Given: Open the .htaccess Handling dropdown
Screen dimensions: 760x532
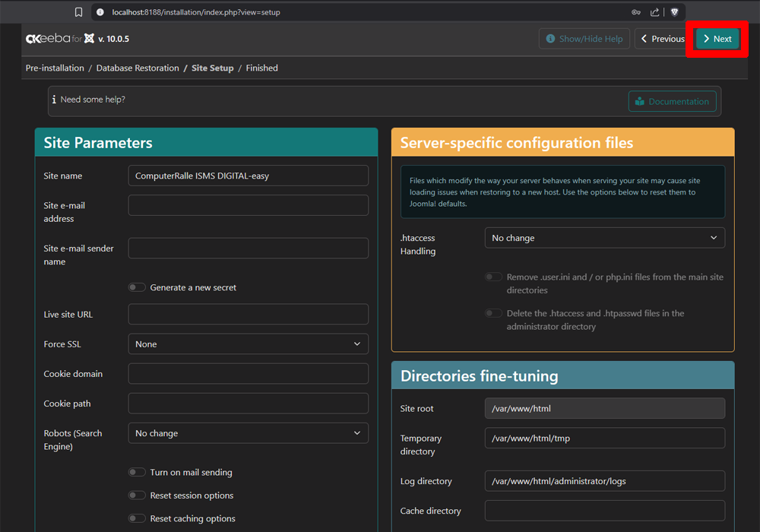Looking at the screenshot, I should (x=604, y=237).
